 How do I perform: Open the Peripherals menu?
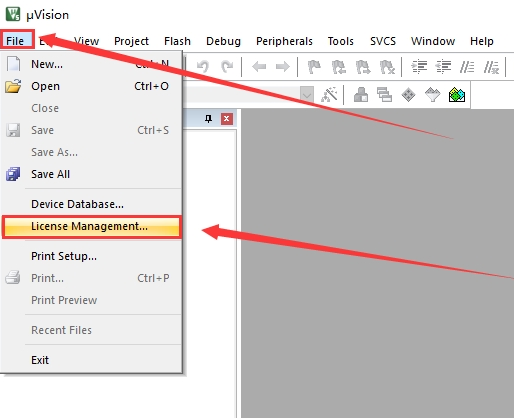[284, 41]
